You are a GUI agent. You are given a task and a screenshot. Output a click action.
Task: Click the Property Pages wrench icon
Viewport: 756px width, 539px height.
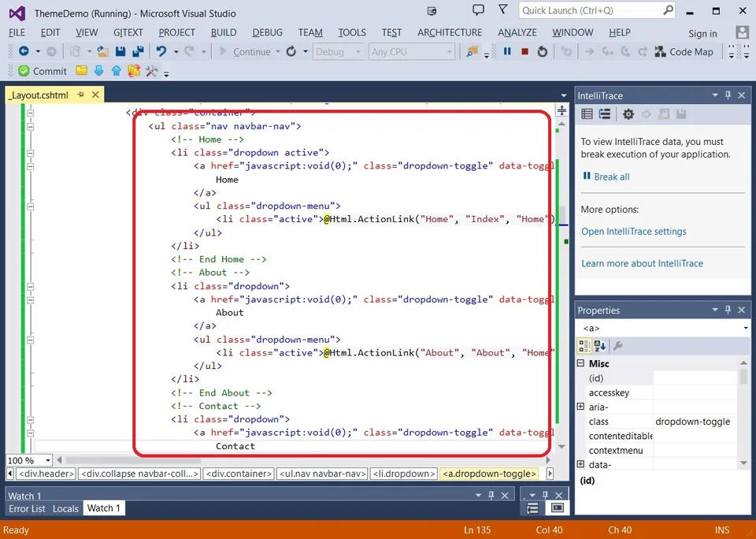click(x=618, y=346)
